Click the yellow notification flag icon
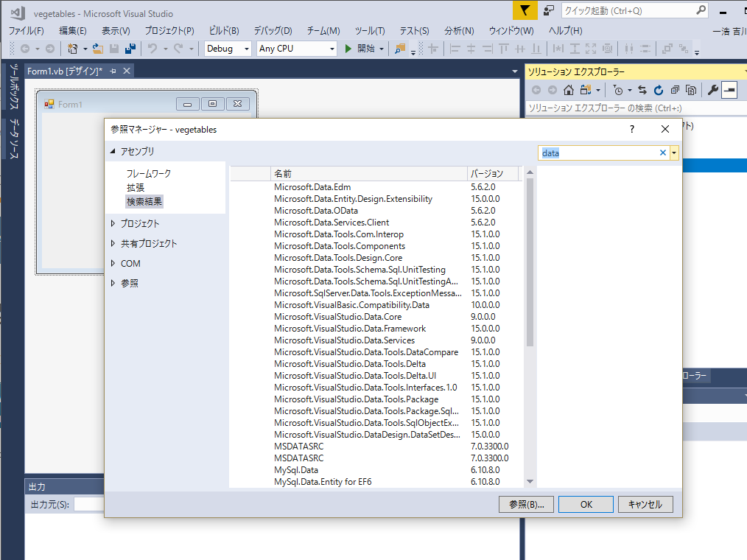Image resolution: width=747 pixels, height=560 pixels. (x=525, y=10)
